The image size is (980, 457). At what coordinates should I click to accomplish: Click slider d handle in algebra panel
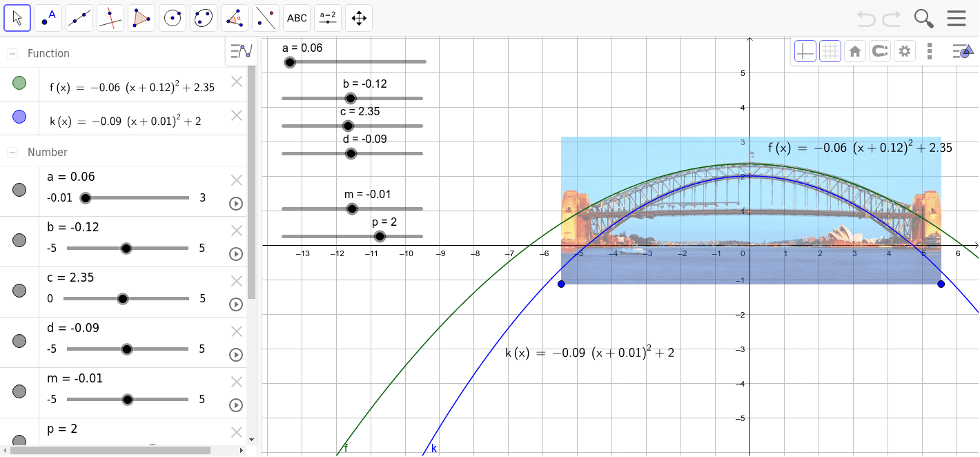tap(126, 349)
